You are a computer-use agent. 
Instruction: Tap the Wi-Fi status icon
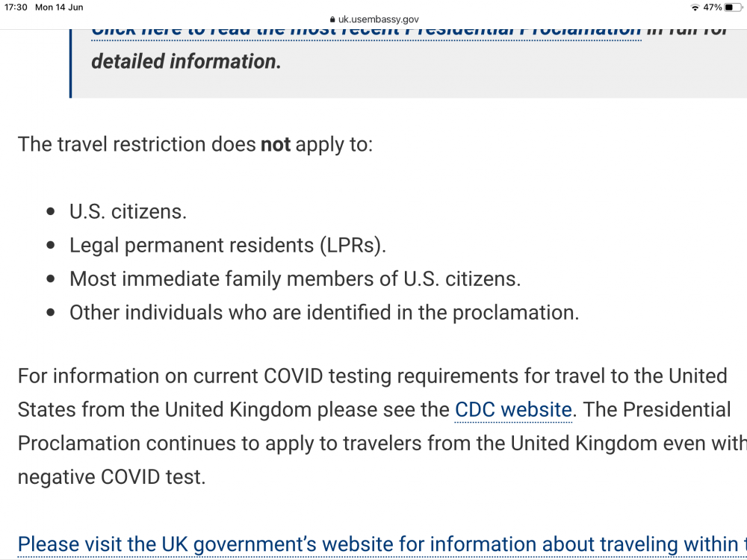click(x=695, y=7)
